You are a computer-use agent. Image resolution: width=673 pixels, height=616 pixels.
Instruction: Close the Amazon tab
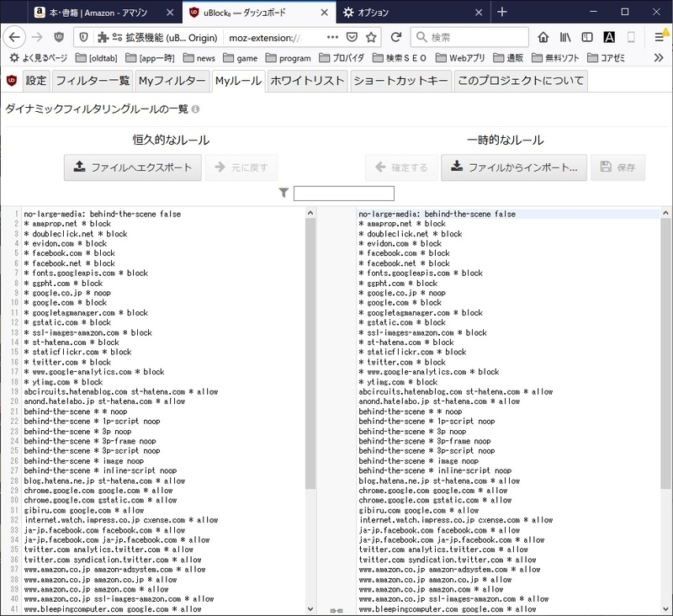(170, 13)
